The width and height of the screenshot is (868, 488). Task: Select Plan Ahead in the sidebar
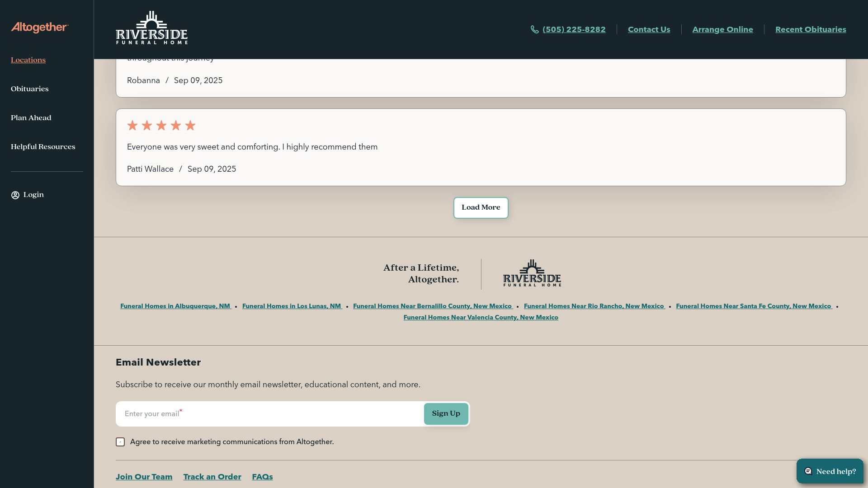[31, 118]
